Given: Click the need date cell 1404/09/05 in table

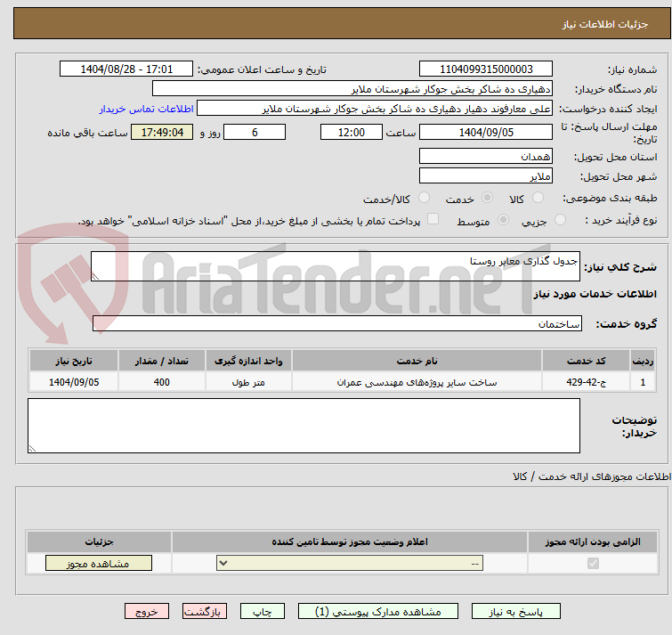Looking at the screenshot, I should point(74,381).
